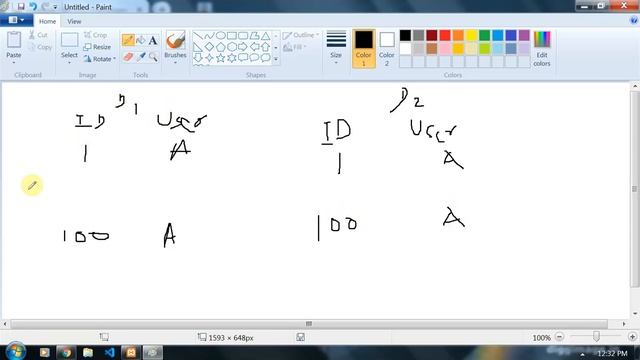Click the vertical scrollbar down arrow
The width and height of the screenshot is (640, 360).
point(635,314)
